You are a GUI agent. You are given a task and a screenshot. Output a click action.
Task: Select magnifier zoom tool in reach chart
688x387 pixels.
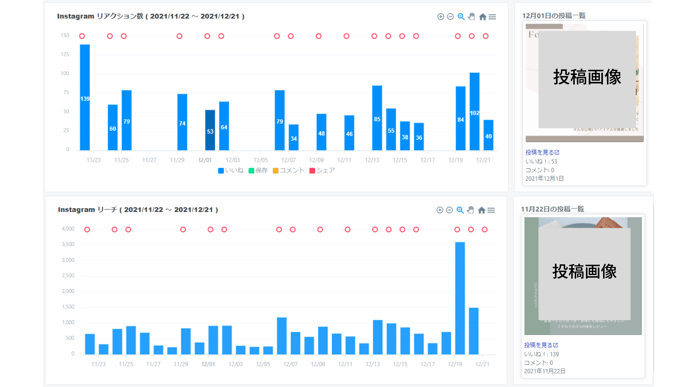point(460,210)
